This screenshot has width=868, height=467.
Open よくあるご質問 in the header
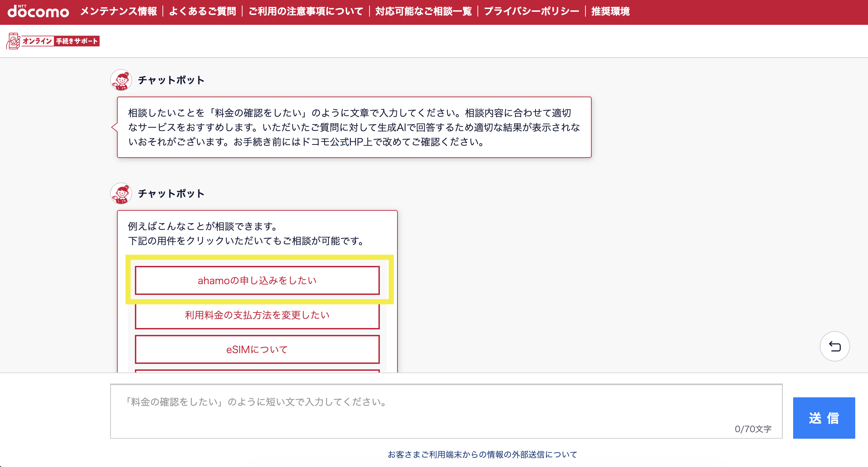point(203,11)
